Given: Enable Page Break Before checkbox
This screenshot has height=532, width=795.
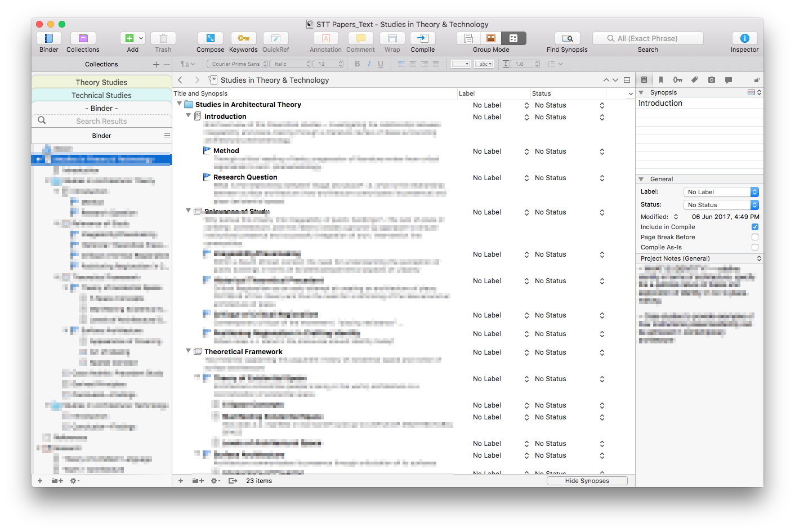Looking at the screenshot, I should (755, 237).
